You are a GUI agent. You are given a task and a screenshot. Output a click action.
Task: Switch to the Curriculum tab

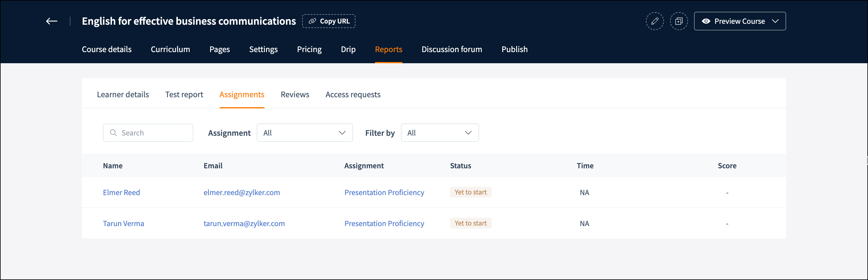pyautogui.click(x=170, y=49)
